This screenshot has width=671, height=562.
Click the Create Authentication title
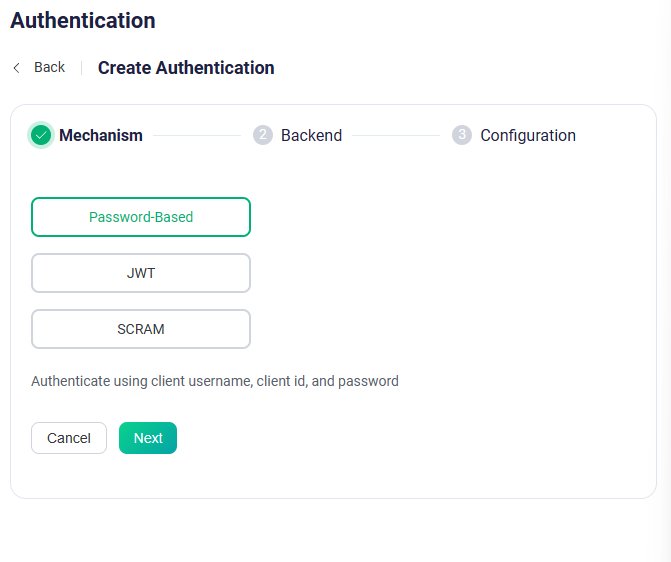click(186, 68)
